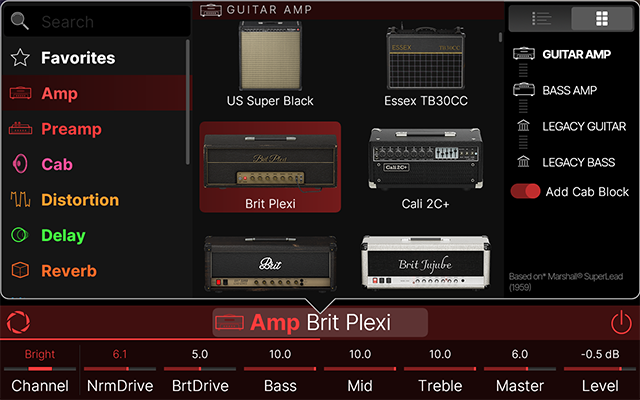The image size is (640, 400).
Task: Click the Channel Bright selector
Action: [x=40, y=369]
